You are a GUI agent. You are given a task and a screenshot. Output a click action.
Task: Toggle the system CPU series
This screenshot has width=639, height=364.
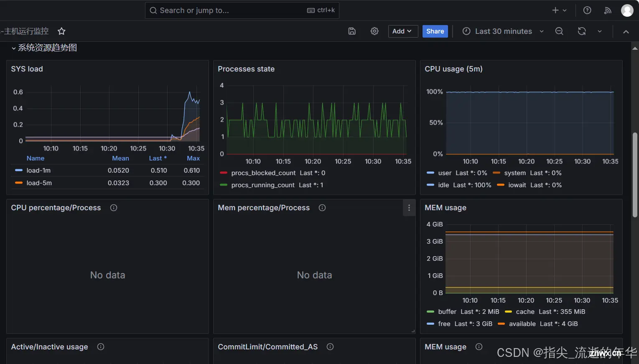[515, 173]
